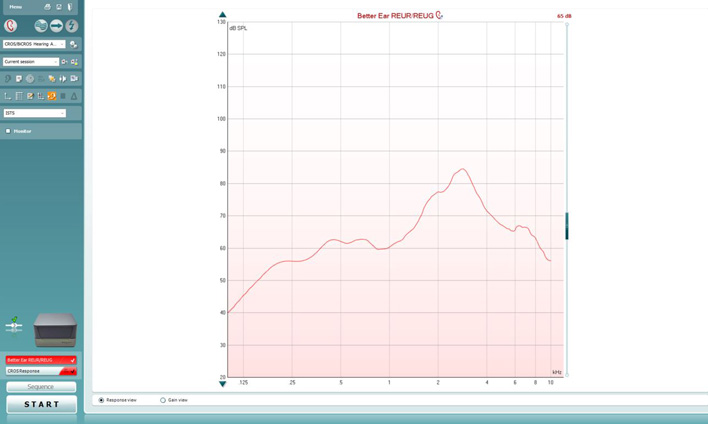This screenshot has width=708, height=424.
Task: Click the lightning bolt on-top mode icon
Action: point(71,26)
